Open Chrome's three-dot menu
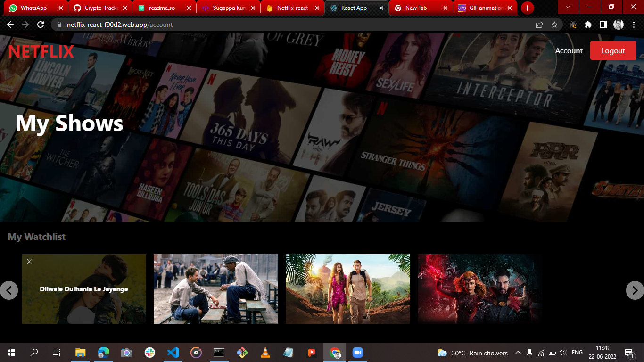This screenshot has width=644, height=362. point(634,25)
